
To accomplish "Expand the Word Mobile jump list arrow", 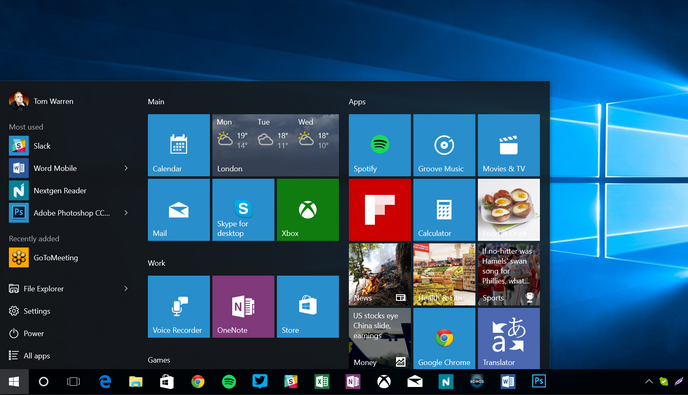I will (126, 168).
